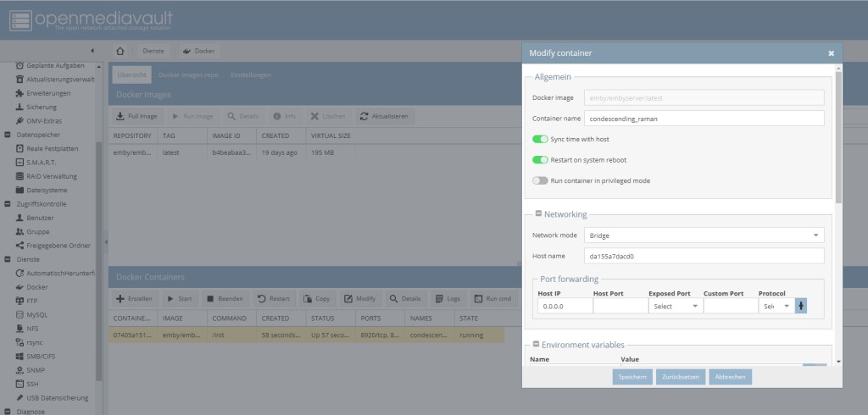
Task: Close the Modify container dialog
Action: (831, 53)
